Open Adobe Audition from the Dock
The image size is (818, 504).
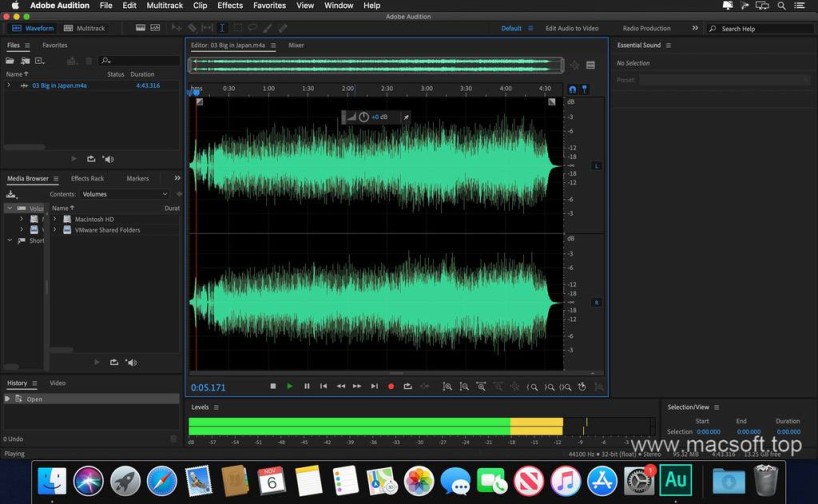pyautogui.click(x=676, y=481)
